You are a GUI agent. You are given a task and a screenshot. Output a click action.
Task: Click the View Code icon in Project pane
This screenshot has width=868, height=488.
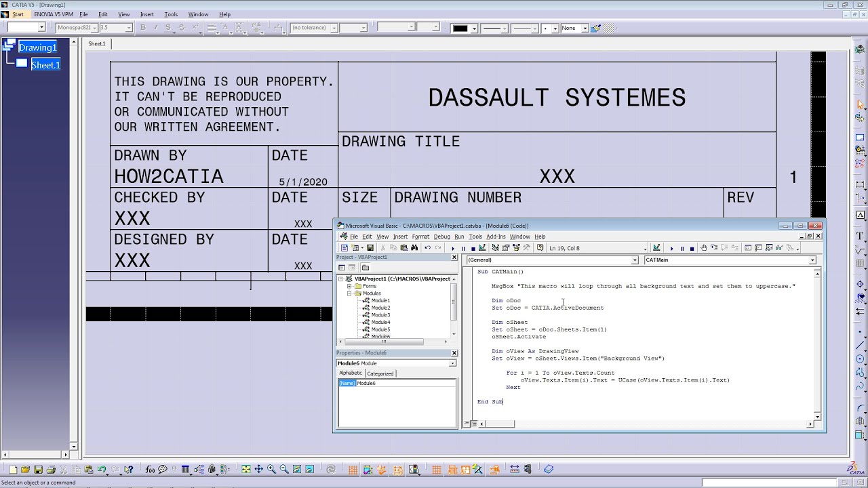[343, 268]
